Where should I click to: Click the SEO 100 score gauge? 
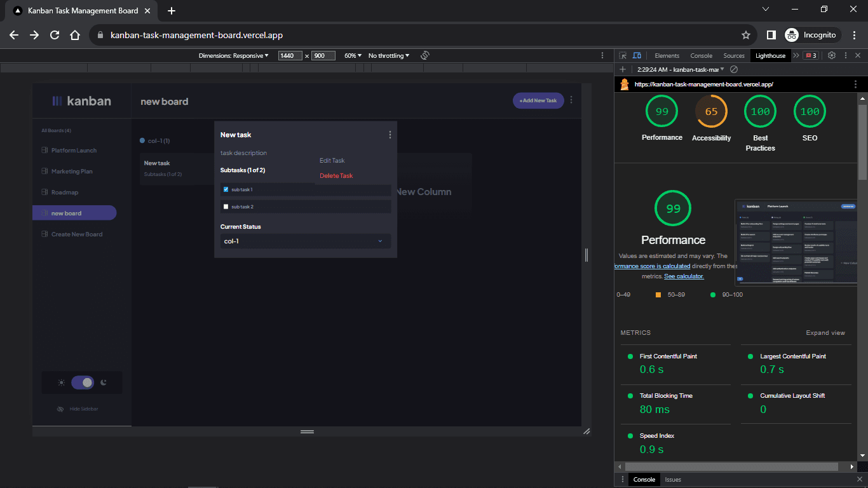pyautogui.click(x=810, y=112)
